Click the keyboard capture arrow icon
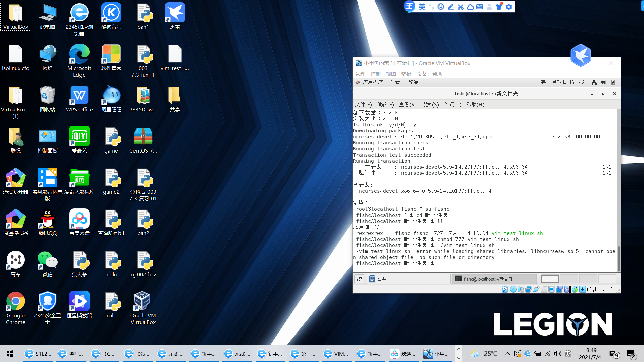Viewport: 644px width, 362px height. click(582, 289)
